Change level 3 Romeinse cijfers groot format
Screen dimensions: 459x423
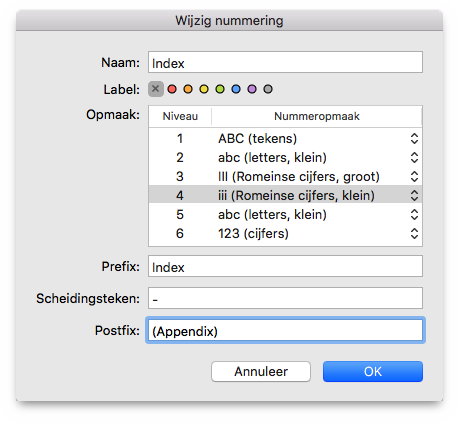(414, 176)
